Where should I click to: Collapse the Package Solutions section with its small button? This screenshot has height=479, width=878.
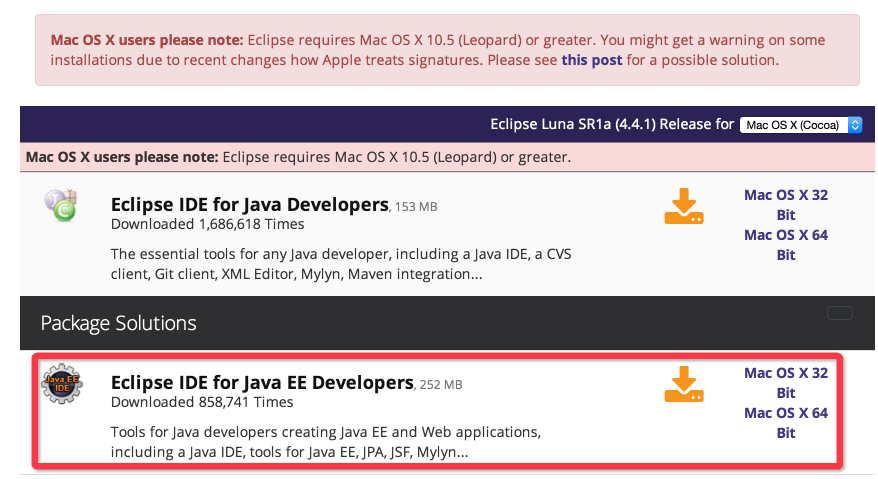[x=839, y=313]
